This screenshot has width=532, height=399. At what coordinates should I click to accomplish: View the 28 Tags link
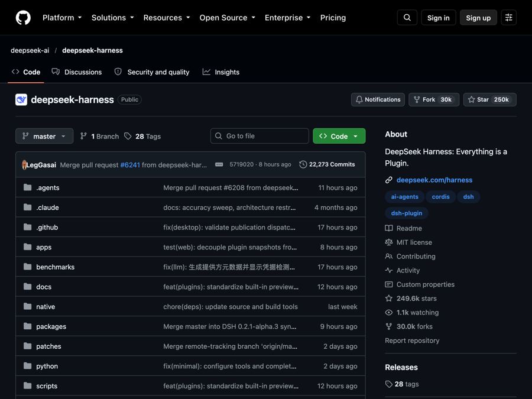coord(142,137)
